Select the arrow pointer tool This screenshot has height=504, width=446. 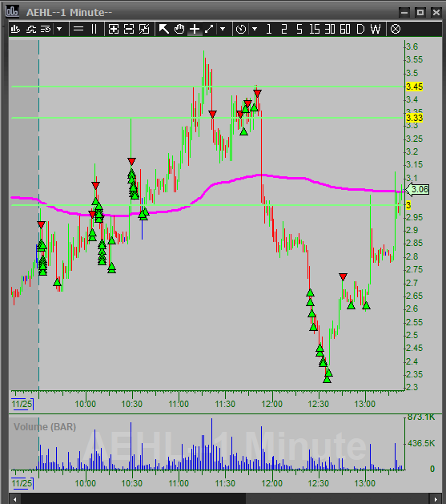tap(164, 30)
